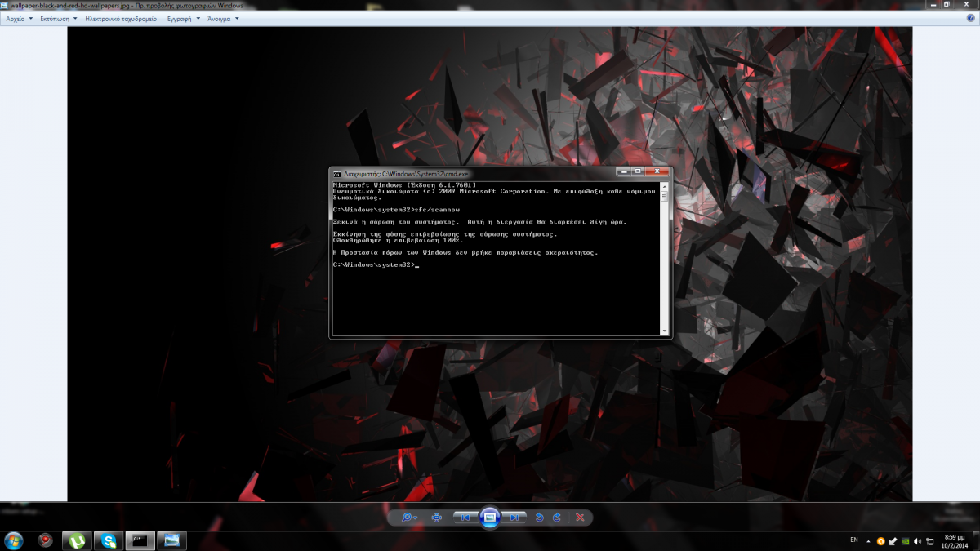
Task: Click the Show Desktop strip
Action: point(976,540)
